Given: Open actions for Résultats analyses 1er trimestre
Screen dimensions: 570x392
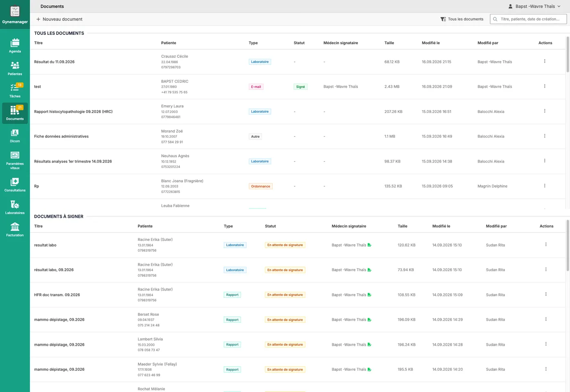Looking at the screenshot, I should click(545, 161).
